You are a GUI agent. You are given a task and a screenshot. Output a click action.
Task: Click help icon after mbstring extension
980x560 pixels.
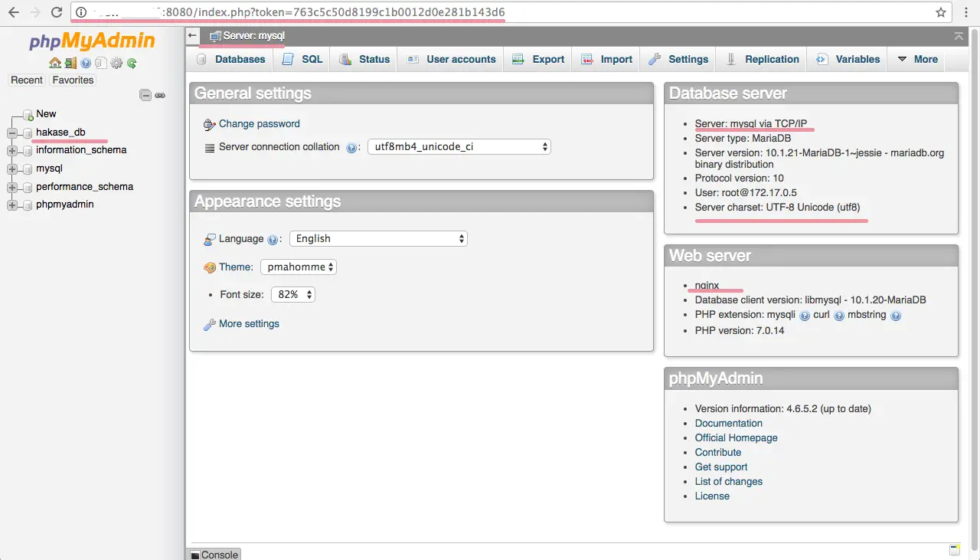pyautogui.click(x=896, y=316)
